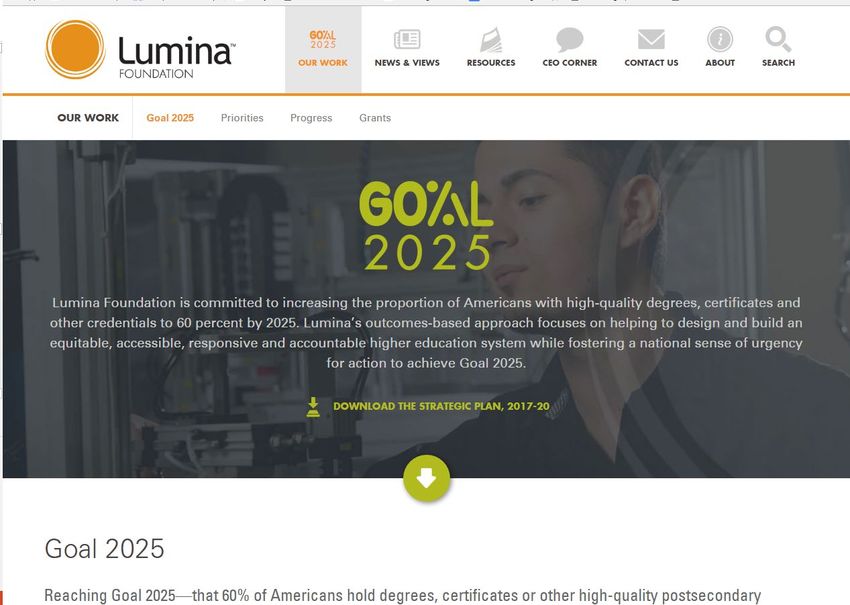Click the NEWS & VIEWS nav label

(407, 63)
